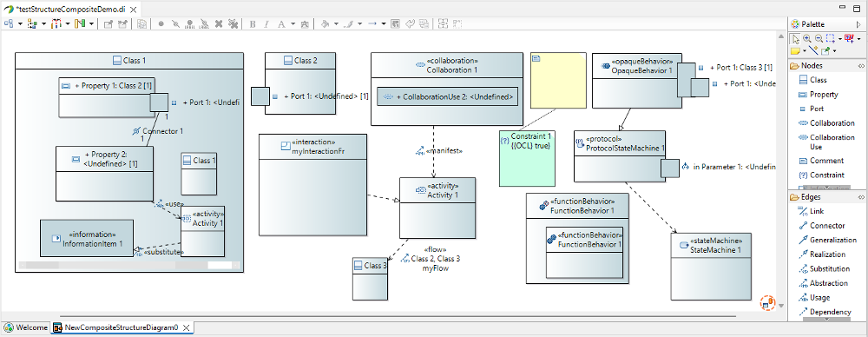Select the Abstraction edge tool
This screenshot has height=337, width=868.
pos(823,283)
